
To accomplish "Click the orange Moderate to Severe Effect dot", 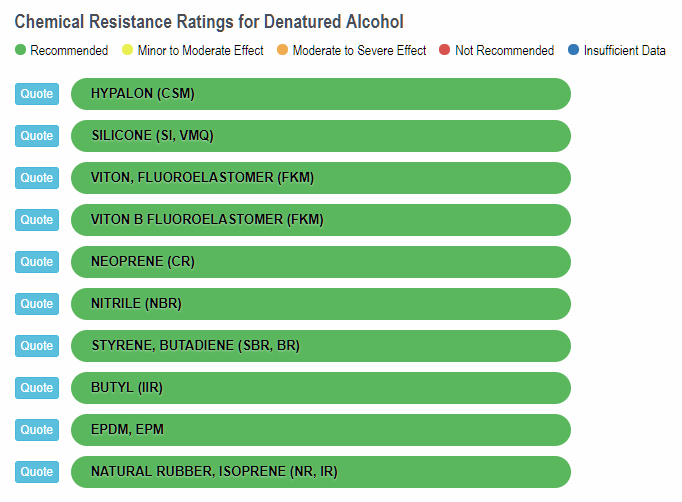I will click(282, 50).
